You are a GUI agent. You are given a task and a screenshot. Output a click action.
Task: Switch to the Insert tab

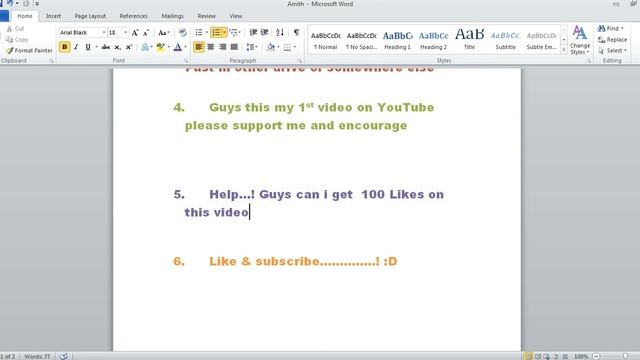53,16
